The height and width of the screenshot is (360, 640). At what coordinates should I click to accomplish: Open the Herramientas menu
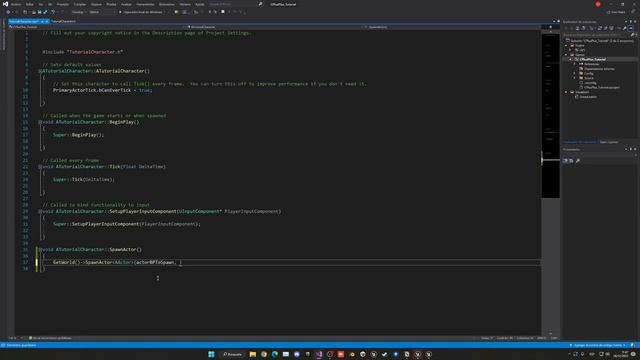(145, 4)
